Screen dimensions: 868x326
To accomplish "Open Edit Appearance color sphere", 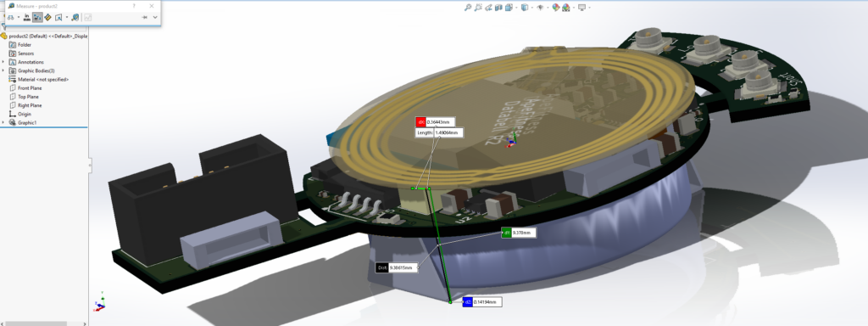I will click(556, 7).
